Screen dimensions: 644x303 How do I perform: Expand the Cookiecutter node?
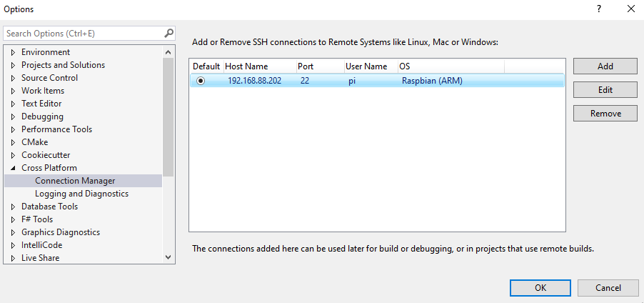(x=13, y=155)
